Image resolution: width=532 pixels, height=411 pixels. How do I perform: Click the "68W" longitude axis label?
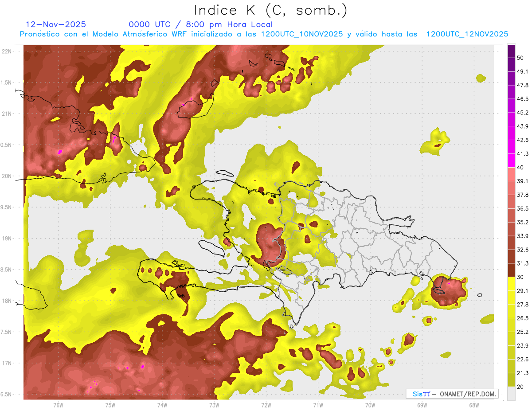(x=473, y=405)
